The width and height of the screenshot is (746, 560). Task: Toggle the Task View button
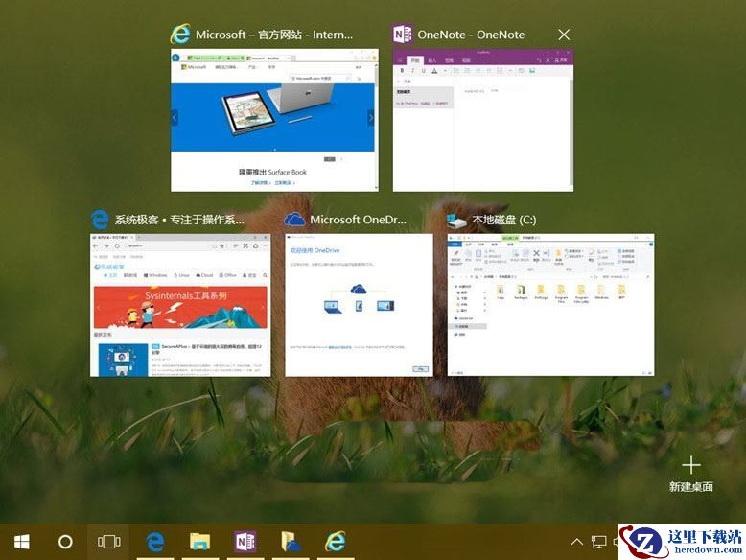pos(109,542)
